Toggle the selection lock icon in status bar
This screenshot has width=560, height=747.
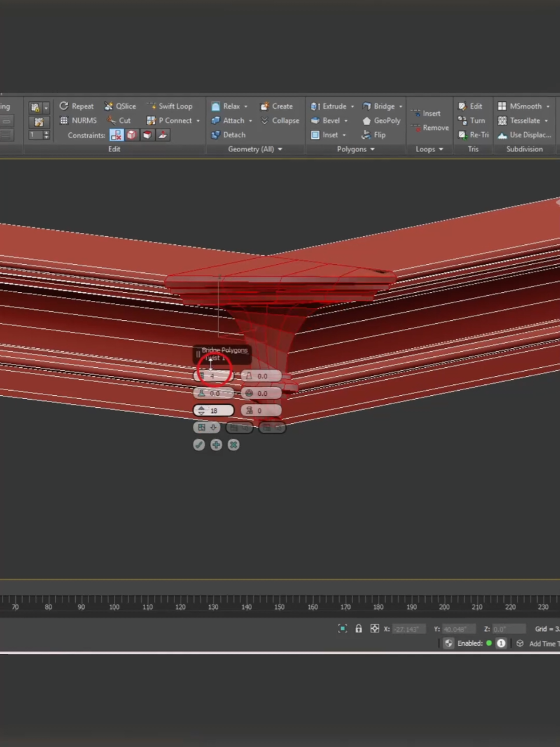(358, 629)
